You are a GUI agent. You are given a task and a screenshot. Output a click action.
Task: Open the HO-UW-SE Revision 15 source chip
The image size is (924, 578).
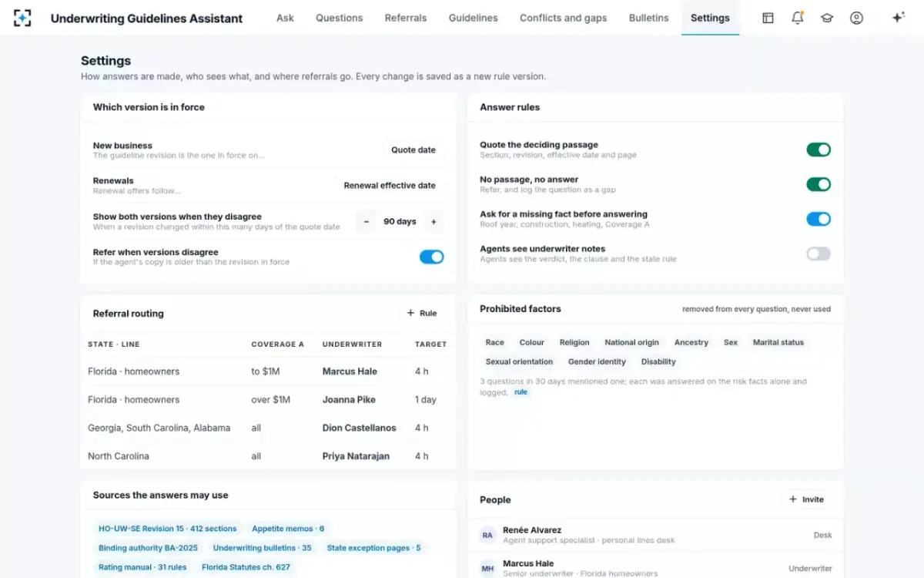click(168, 529)
